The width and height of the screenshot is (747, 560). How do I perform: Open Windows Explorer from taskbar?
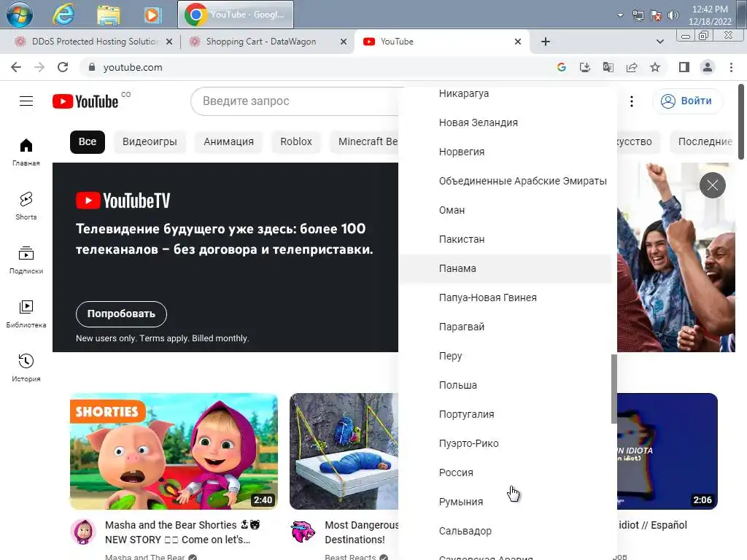tap(109, 15)
